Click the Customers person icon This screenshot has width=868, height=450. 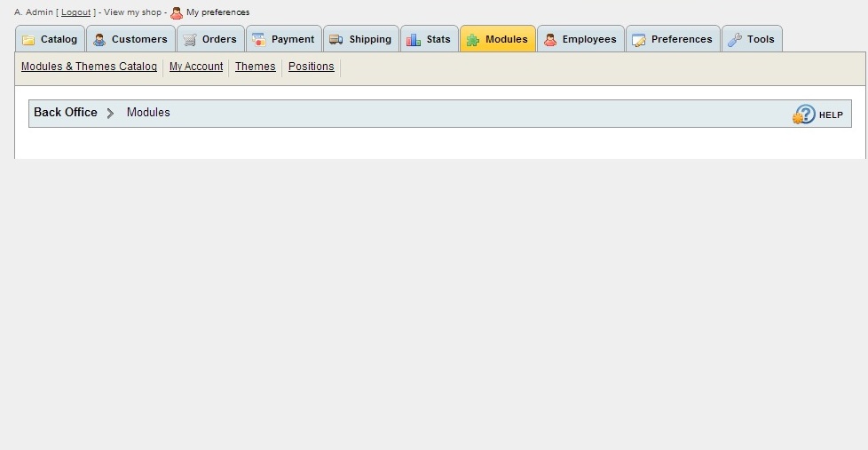point(99,40)
